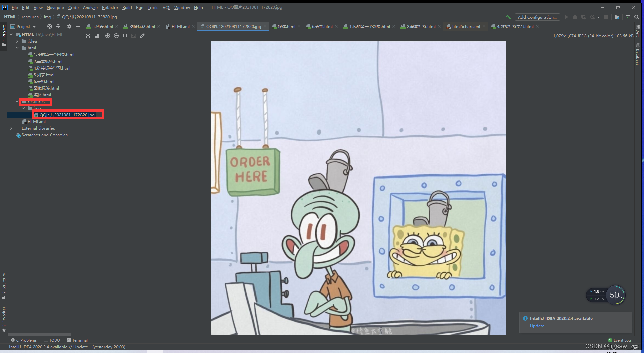
Task: Click resoures in the breadcrumb bar
Action: [x=30, y=17]
